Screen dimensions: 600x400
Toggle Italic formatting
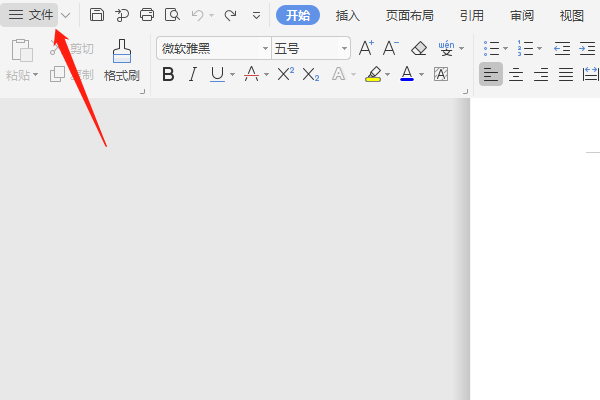[193, 74]
